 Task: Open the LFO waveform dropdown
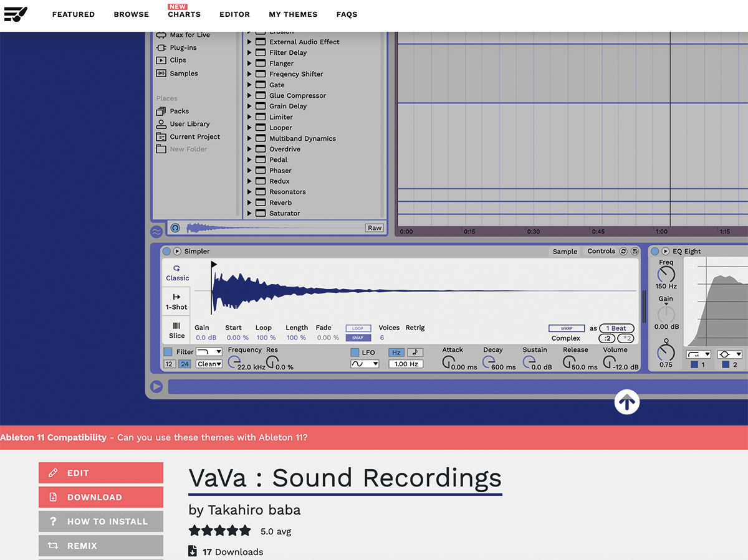(x=365, y=364)
